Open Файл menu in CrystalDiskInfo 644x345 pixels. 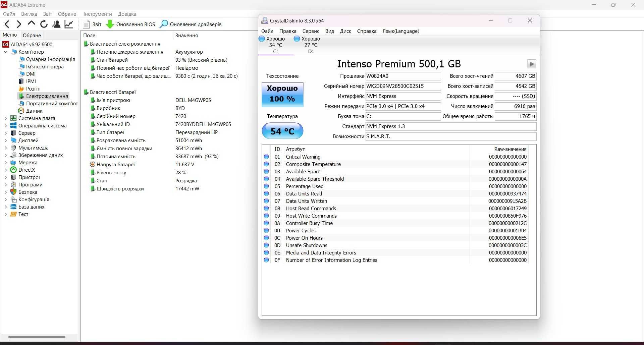(267, 31)
